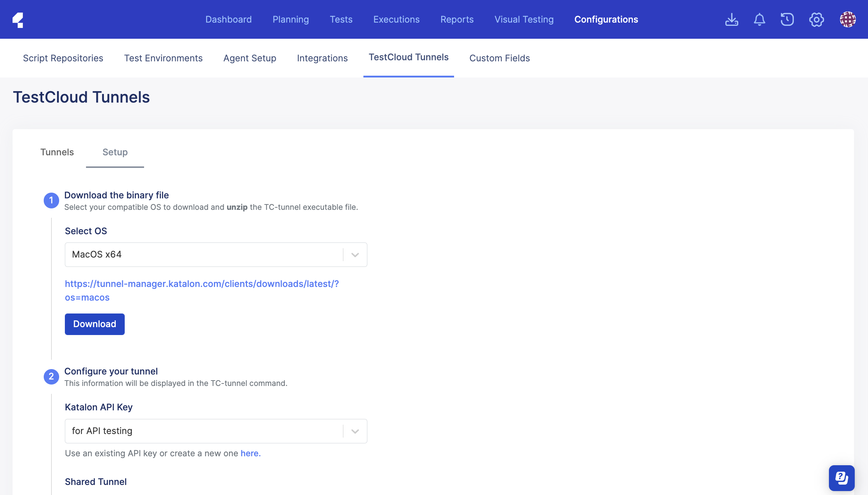
Task: Click the Katalon logo icon top left
Action: (17, 19)
